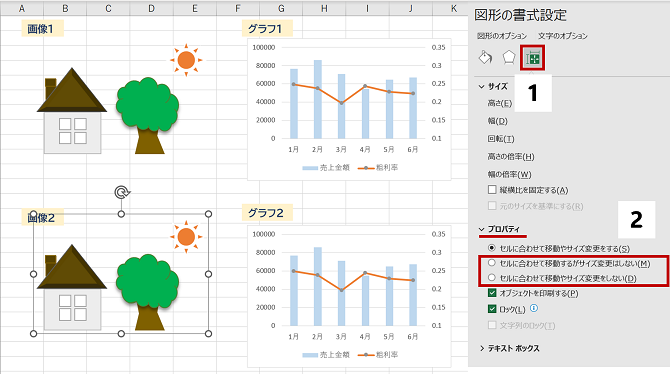
Task: Open the Size & Properties icon tab
Action: click(x=532, y=58)
